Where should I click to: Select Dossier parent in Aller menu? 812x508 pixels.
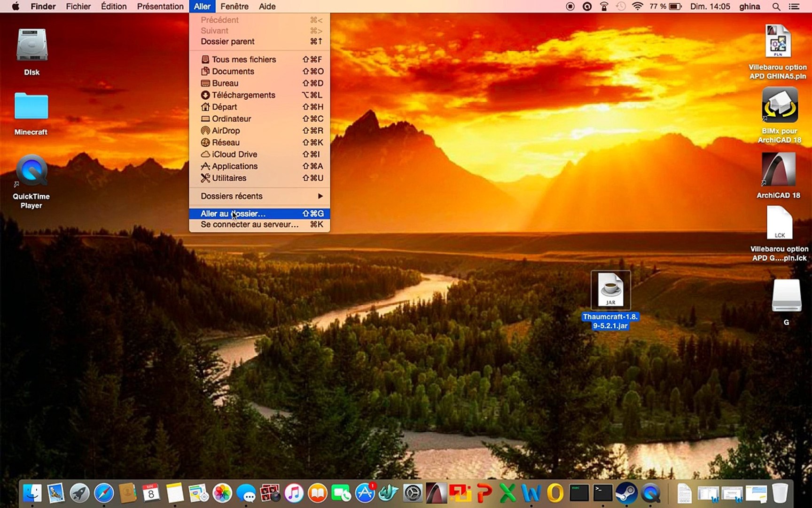(x=259, y=41)
